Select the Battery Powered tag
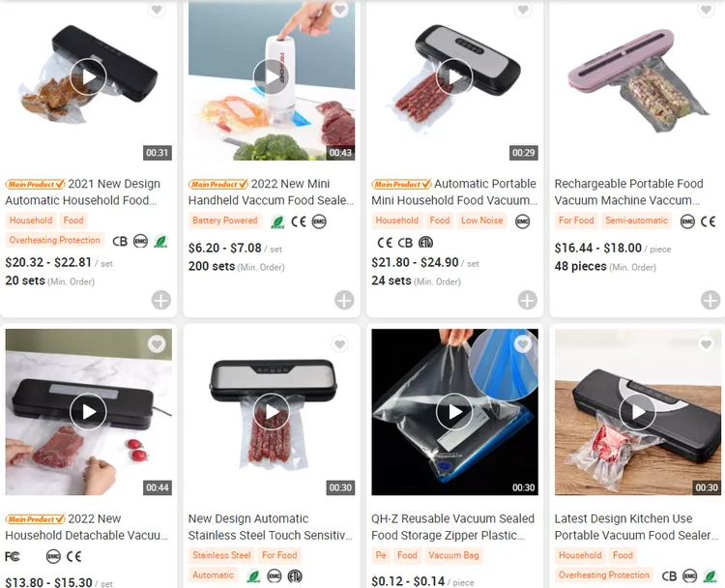The width and height of the screenshot is (725, 588). coord(225,220)
